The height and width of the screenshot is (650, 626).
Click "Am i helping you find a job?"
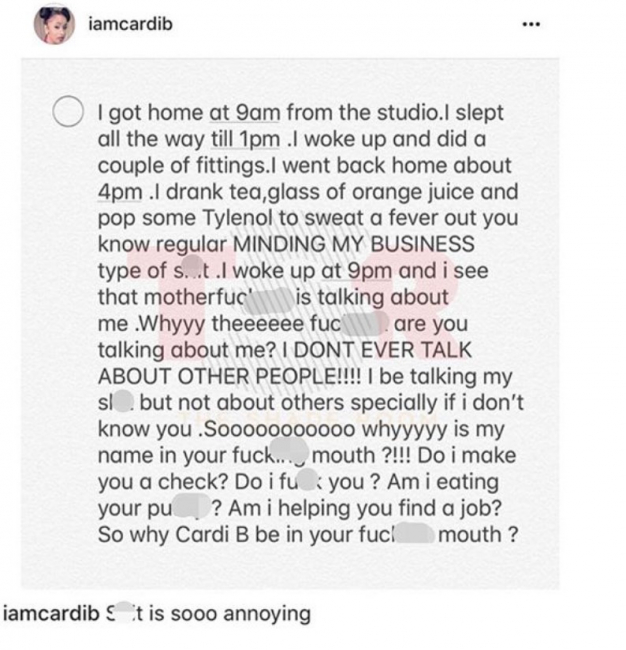(365, 508)
